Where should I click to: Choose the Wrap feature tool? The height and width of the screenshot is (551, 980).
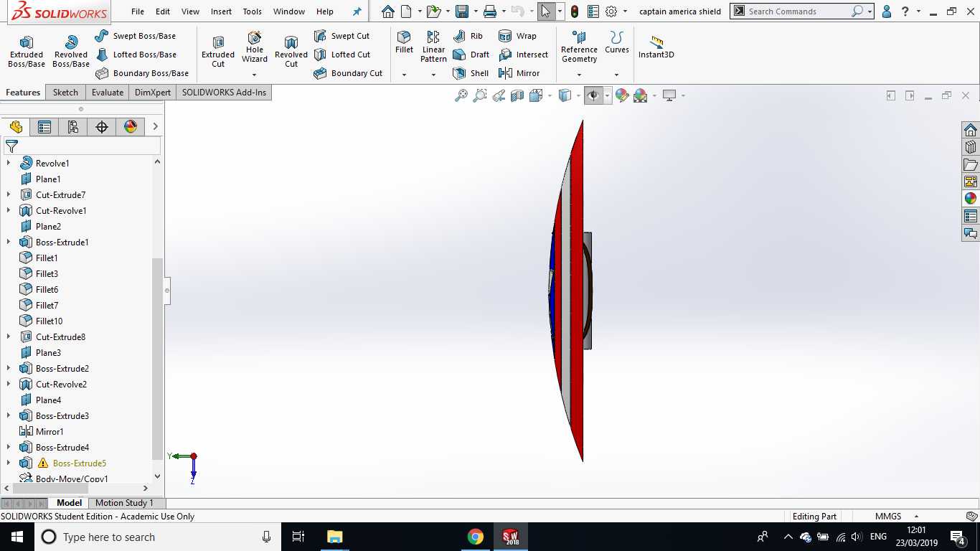click(x=517, y=36)
